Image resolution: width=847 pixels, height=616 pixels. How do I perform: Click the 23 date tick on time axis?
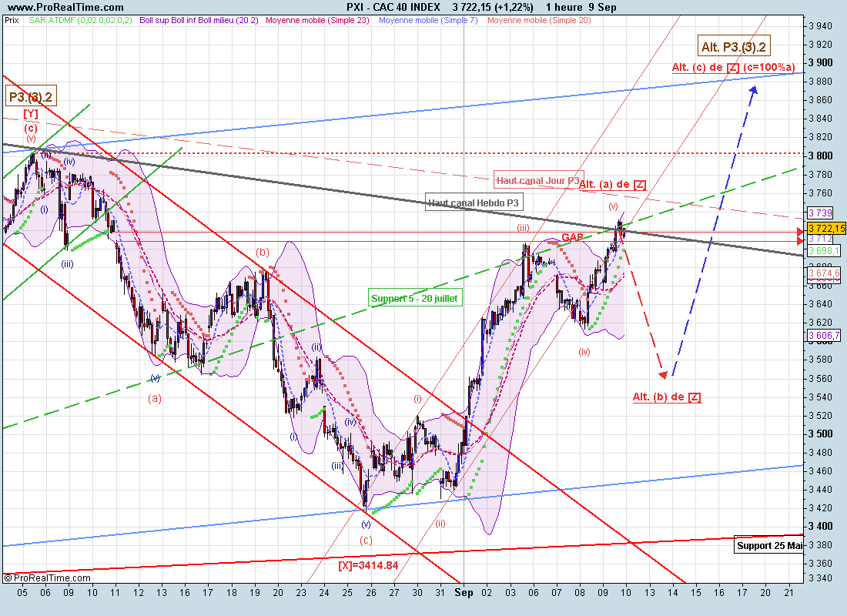[301, 592]
